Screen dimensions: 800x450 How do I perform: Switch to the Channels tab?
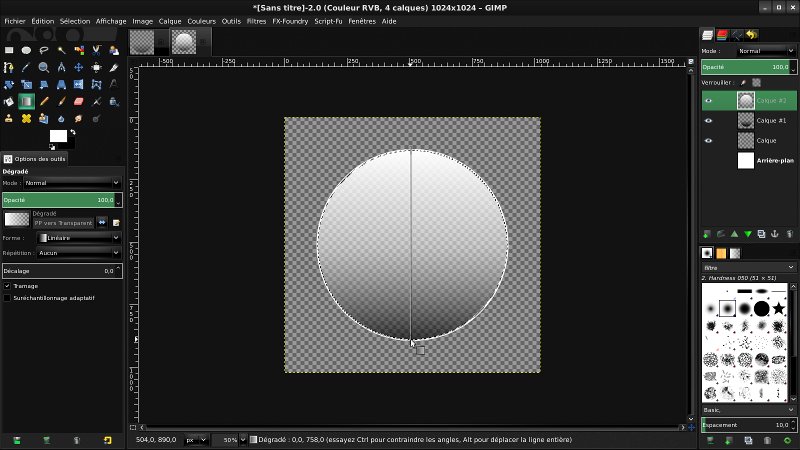(x=722, y=35)
